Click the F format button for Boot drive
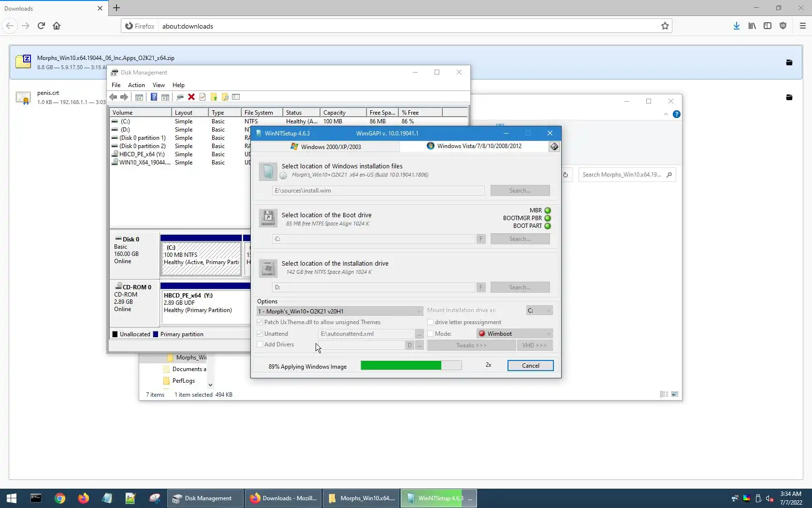 481,239
